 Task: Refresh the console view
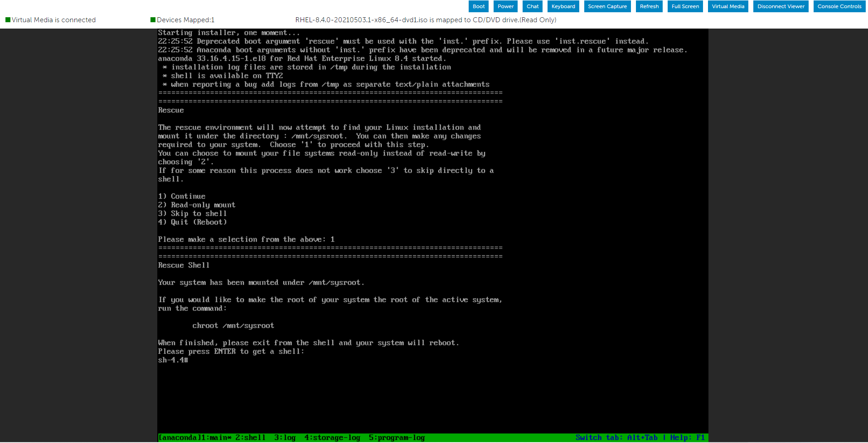(649, 6)
